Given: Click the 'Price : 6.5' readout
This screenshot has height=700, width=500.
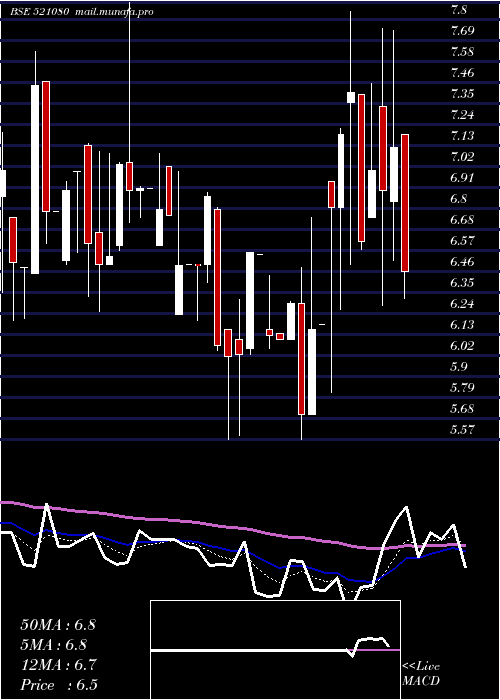Looking at the screenshot, I should tap(59, 685).
